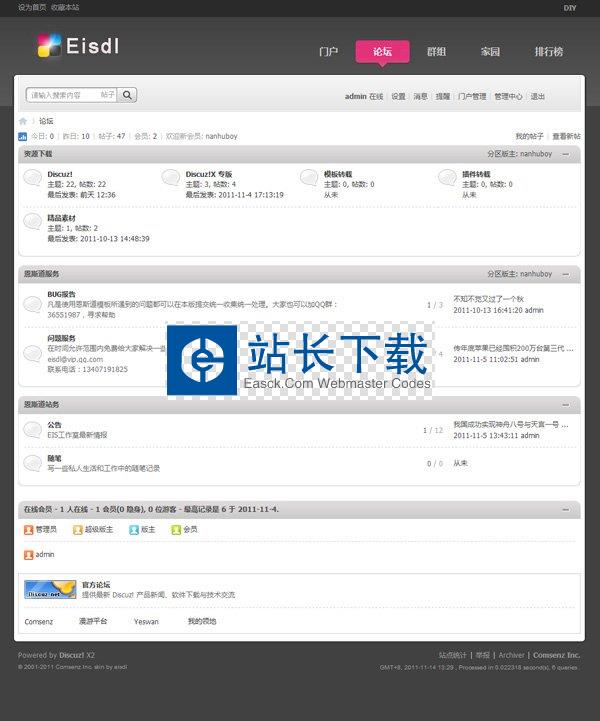This screenshot has width=600, height=721.
Task: Click the 会员 legend icon
Action: (x=176, y=530)
